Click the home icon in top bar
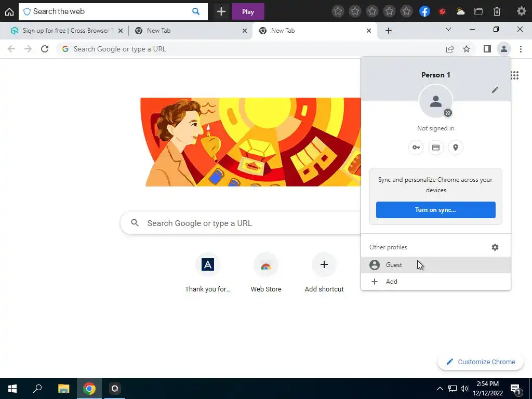The height and width of the screenshot is (399, 532). (x=9, y=11)
